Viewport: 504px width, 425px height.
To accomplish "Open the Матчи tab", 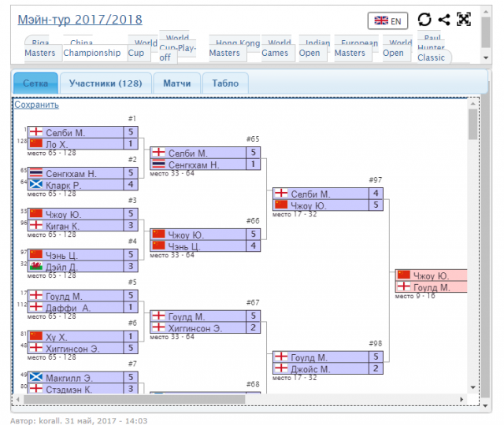I will [x=176, y=83].
